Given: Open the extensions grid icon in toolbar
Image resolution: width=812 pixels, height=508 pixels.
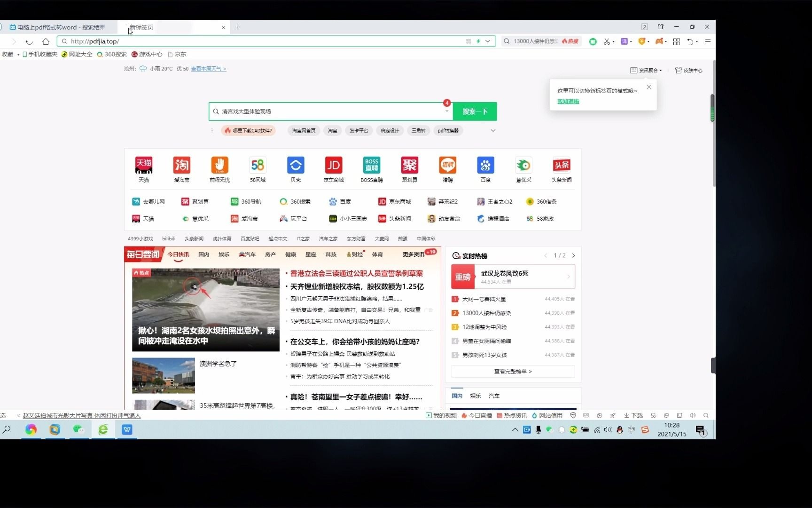Looking at the screenshot, I should (x=677, y=41).
